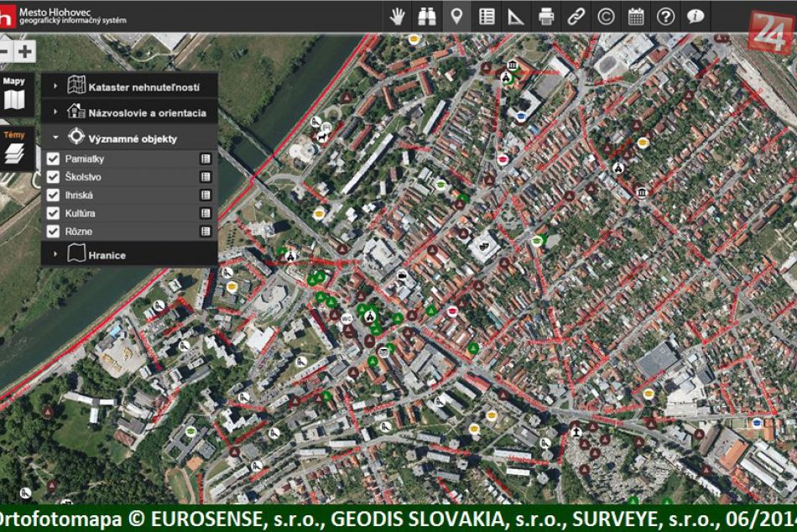797x532 pixels.
Task: Uncheck the Pamiatky layer
Action: point(52,158)
